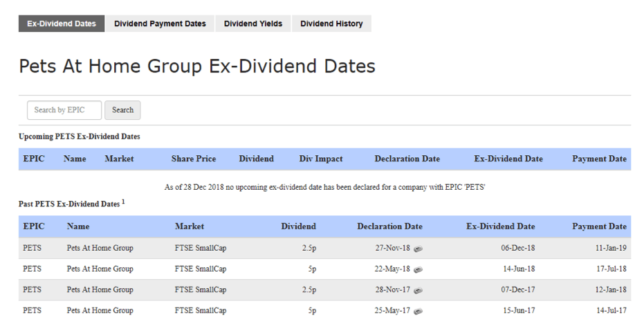This screenshot has width=644, height=329.
Task: Click the 'Pets At Home Group Ex-Dividend Dates' heading
Action: coord(197,66)
